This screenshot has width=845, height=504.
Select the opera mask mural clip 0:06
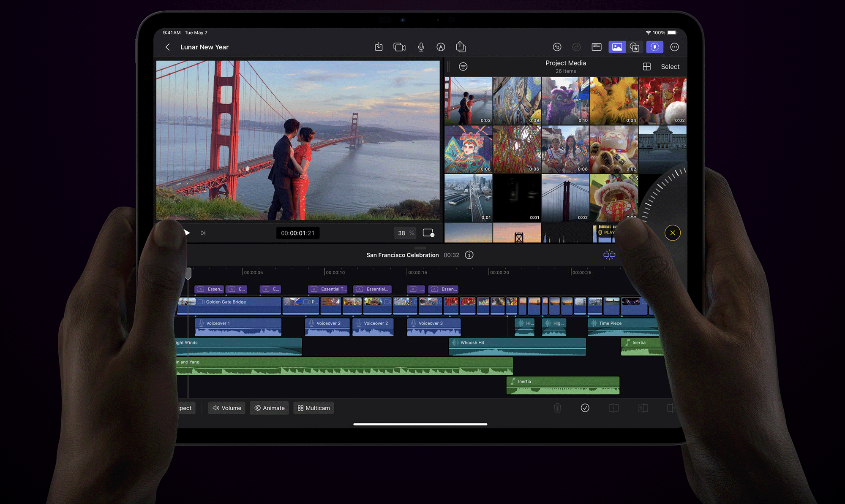click(468, 149)
